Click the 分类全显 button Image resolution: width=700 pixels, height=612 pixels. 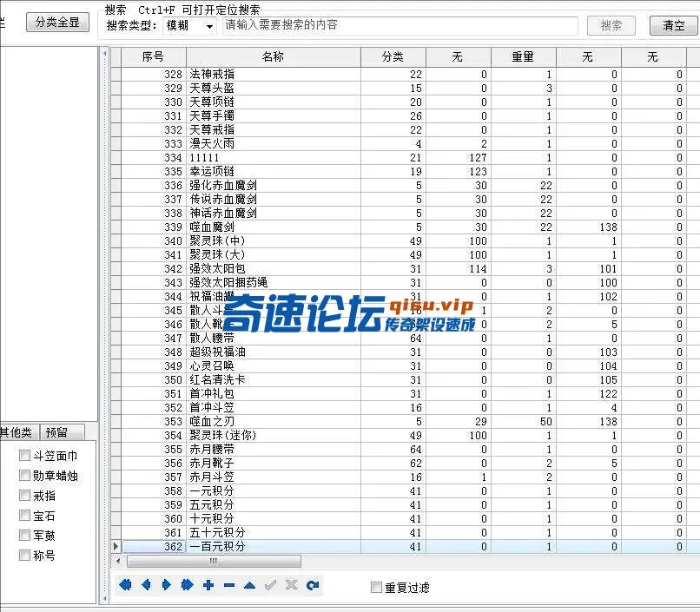(57, 23)
